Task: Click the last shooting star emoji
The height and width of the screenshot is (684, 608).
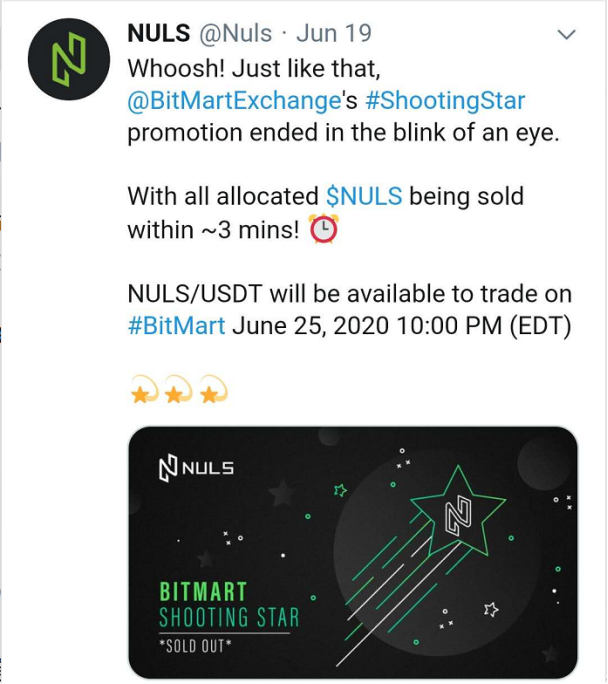Action: click(x=213, y=389)
